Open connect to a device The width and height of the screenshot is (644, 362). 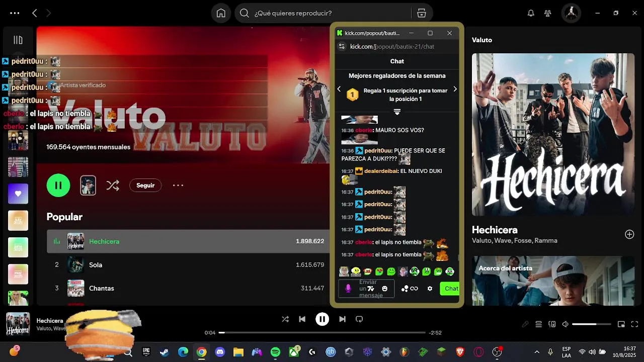552,324
